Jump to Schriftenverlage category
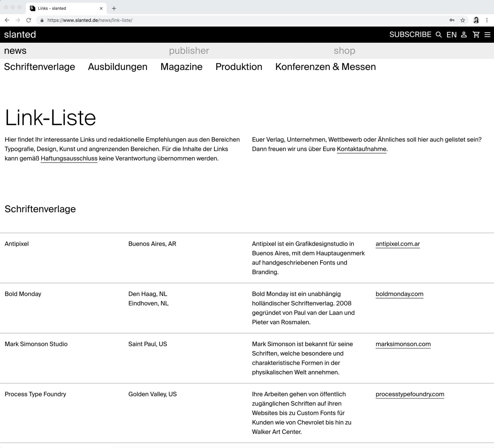The height and width of the screenshot is (448, 494). point(40,67)
